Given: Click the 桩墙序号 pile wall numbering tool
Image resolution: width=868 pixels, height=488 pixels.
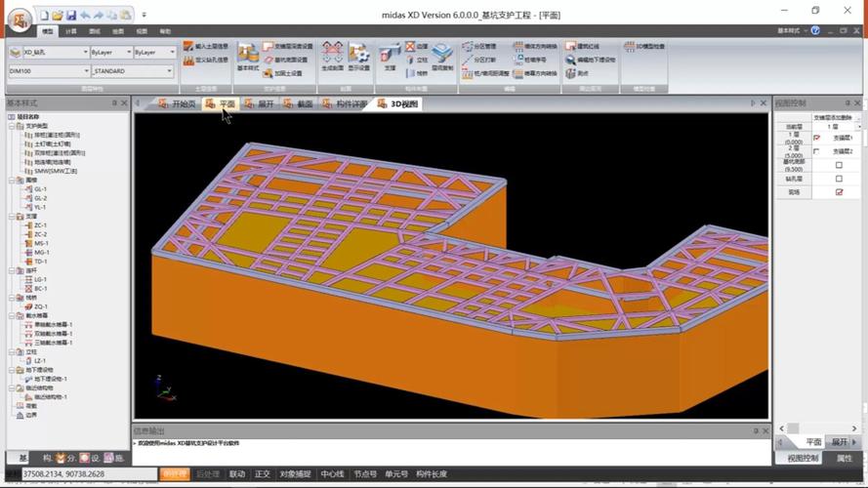Looking at the screenshot, I should coord(530,60).
